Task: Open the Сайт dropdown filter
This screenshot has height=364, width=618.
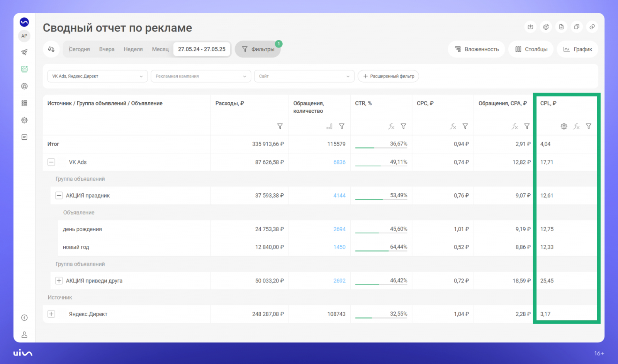Action: click(304, 76)
